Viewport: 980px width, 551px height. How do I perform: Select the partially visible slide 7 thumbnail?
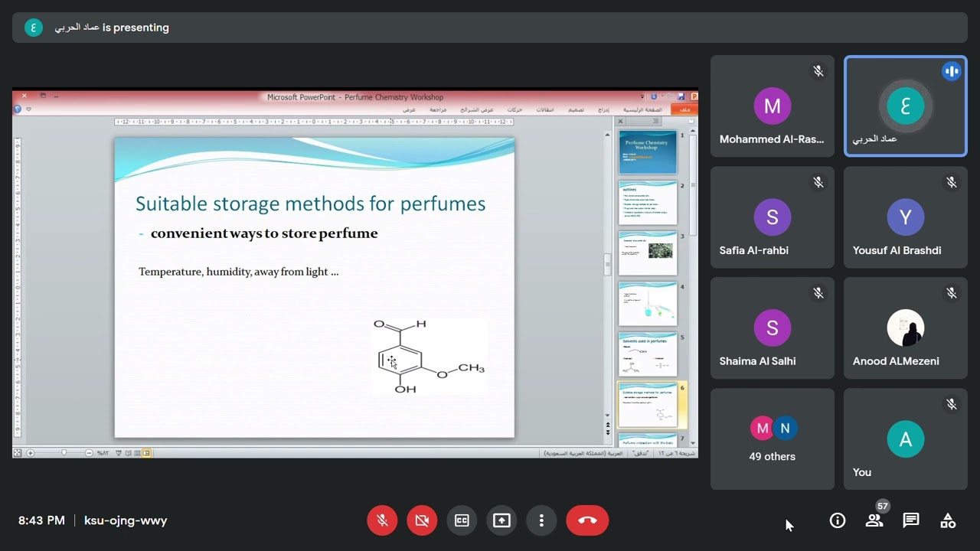pyautogui.click(x=648, y=441)
